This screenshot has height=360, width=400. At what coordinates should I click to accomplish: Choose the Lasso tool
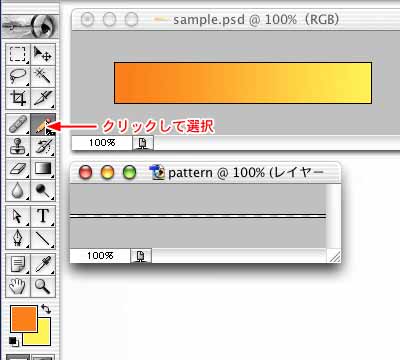[18, 76]
